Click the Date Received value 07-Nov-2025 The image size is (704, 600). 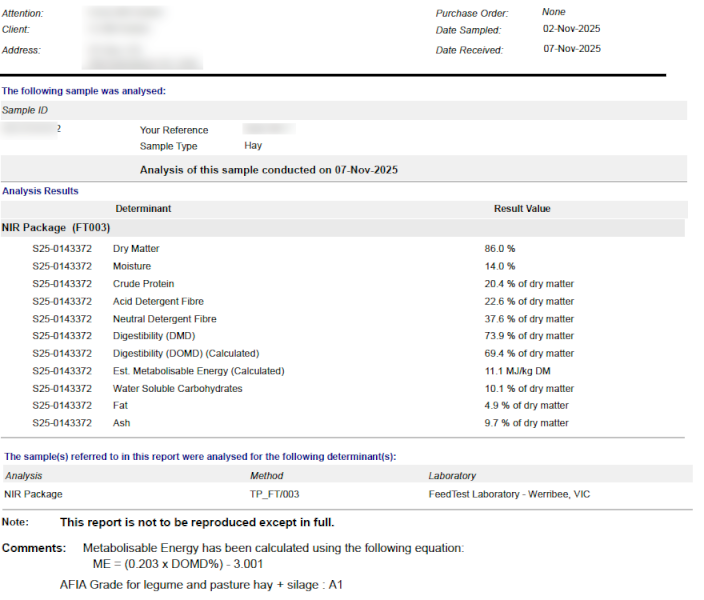click(571, 48)
